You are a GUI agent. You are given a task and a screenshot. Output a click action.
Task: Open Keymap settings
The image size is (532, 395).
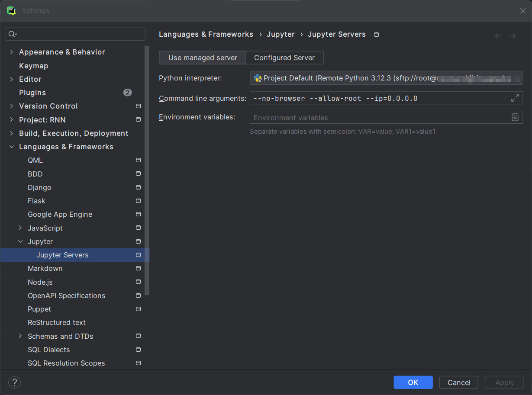coord(34,66)
